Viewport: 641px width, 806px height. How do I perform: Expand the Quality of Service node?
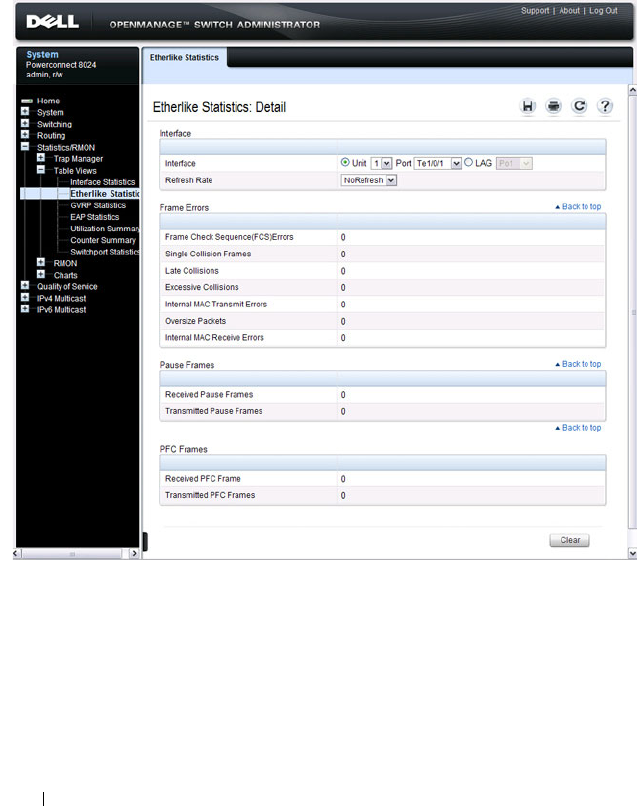point(25,286)
